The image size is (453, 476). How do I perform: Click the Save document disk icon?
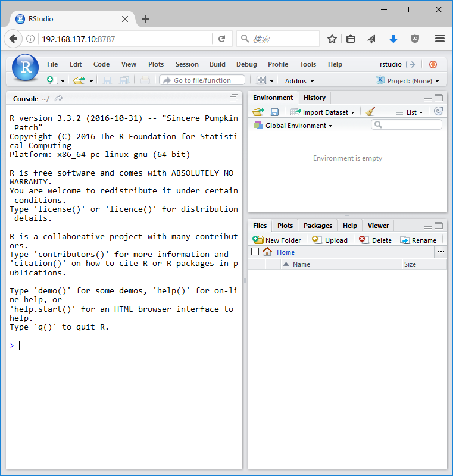point(108,80)
